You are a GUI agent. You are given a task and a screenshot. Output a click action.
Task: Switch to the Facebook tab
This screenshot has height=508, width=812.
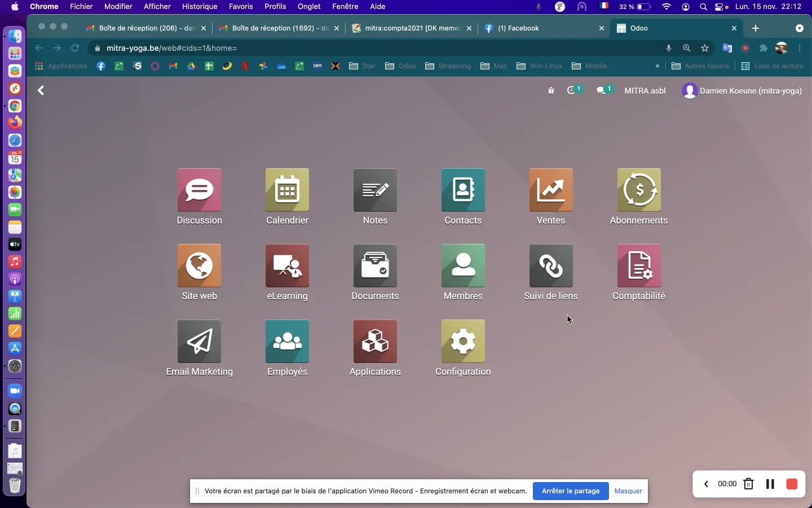(x=544, y=28)
